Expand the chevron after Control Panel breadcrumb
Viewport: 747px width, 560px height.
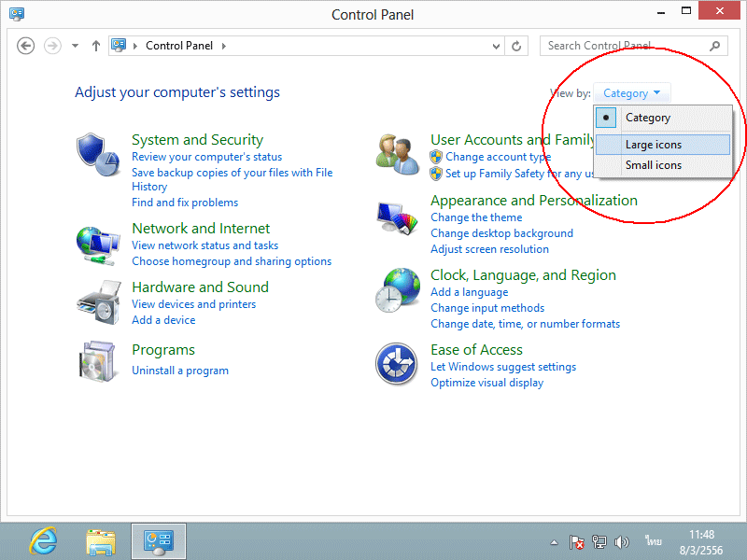pos(223,46)
